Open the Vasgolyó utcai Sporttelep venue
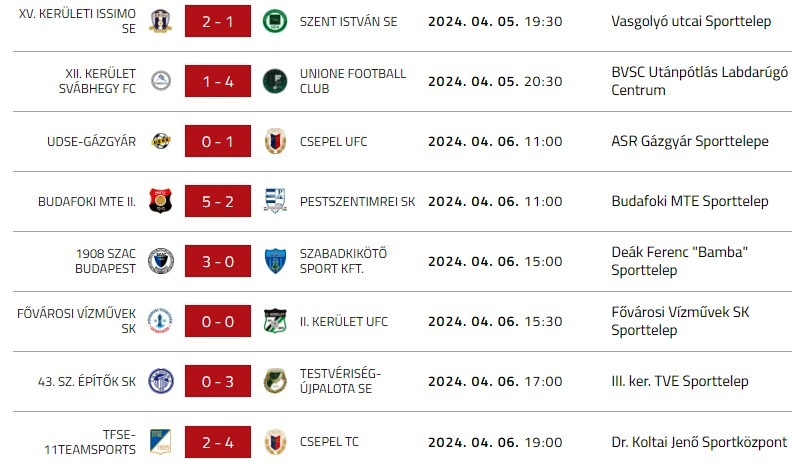 691,21
